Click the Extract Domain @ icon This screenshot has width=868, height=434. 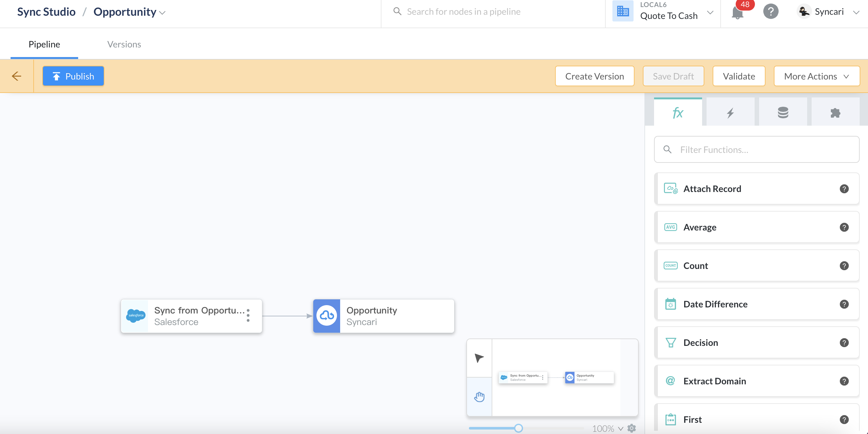tap(670, 381)
